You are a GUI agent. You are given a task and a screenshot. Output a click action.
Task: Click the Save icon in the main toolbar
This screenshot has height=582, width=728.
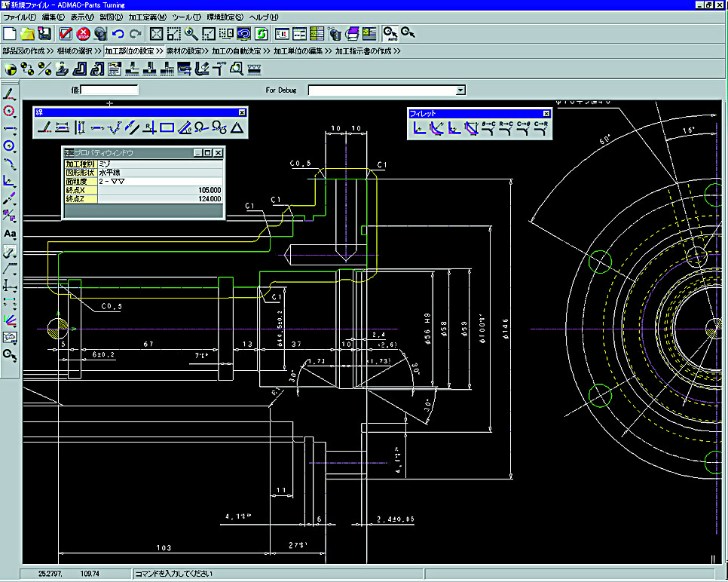pyautogui.click(x=44, y=33)
